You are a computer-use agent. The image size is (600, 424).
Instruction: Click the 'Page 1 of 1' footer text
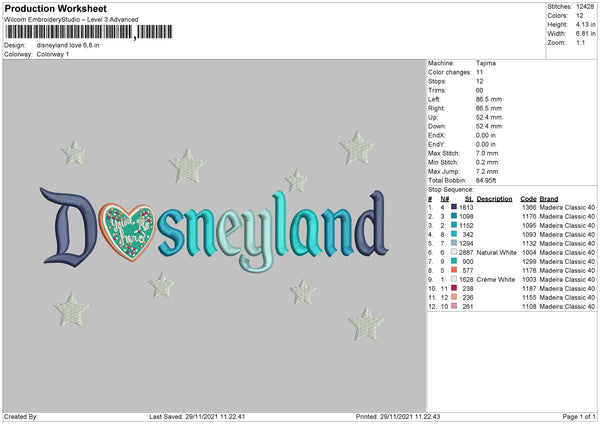pyautogui.click(x=579, y=417)
